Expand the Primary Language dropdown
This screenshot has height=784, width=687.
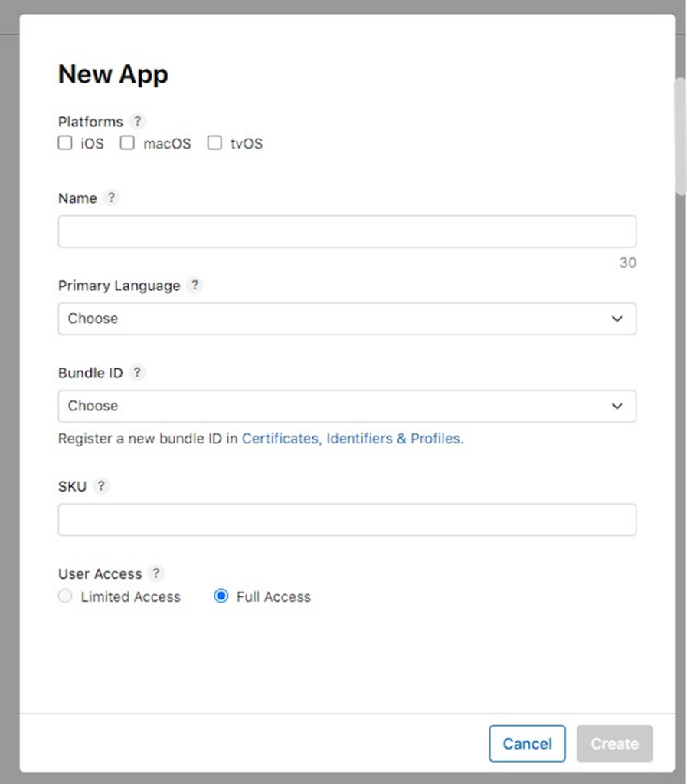tap(347, 318)
